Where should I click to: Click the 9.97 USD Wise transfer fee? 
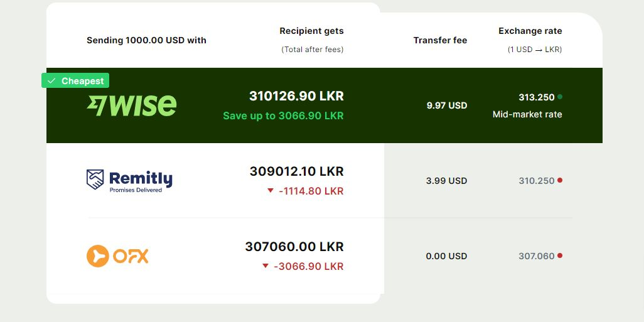pyautogui.click(x=447, y=105)
